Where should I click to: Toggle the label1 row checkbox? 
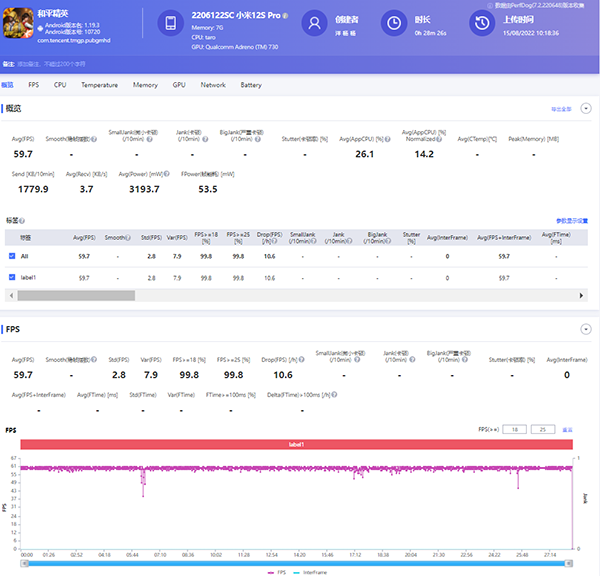(x=12, y=277)
